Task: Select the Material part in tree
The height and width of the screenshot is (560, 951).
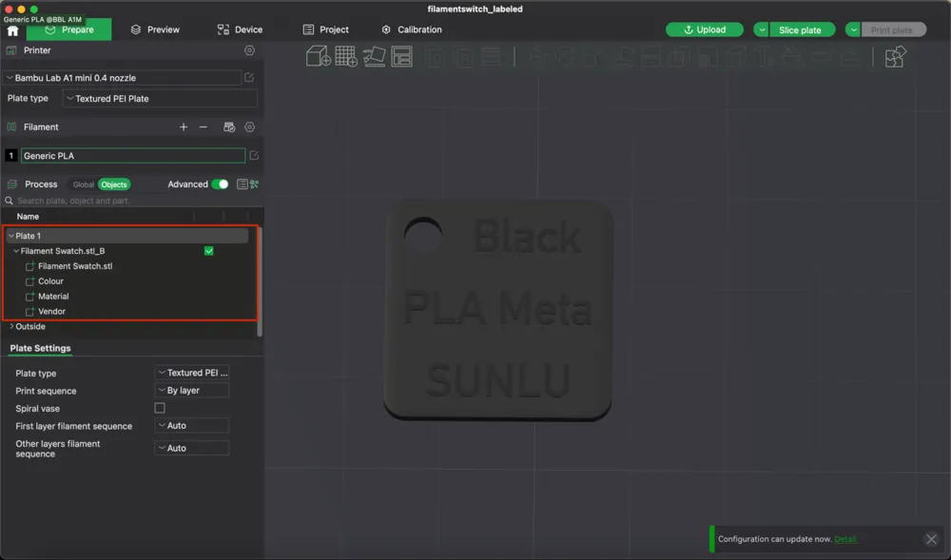Action: [53, 297]
